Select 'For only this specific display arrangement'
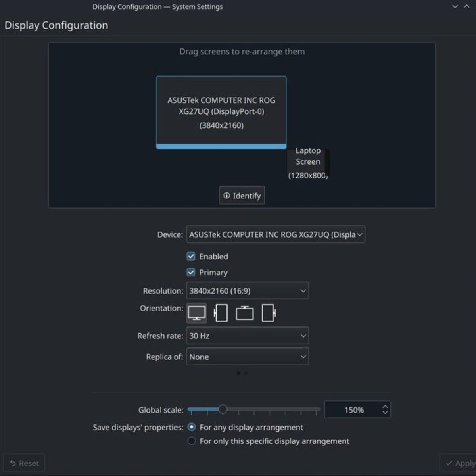Screen dimensions: 476x476 pyautogui.click(x=192, y=441)
